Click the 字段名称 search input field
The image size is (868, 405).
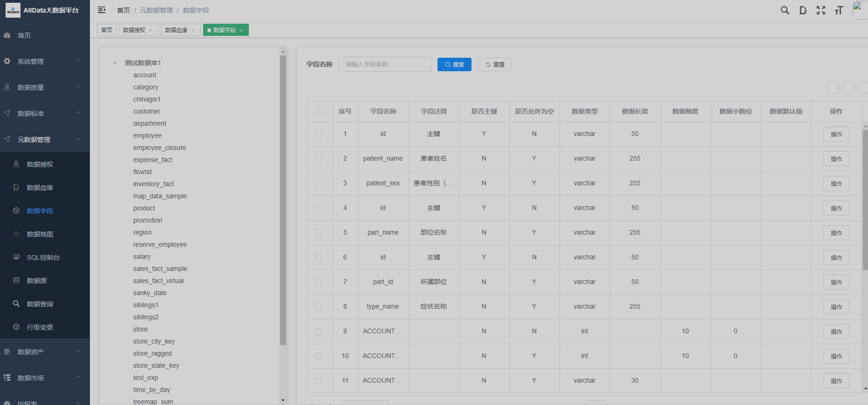pos(384,65)
